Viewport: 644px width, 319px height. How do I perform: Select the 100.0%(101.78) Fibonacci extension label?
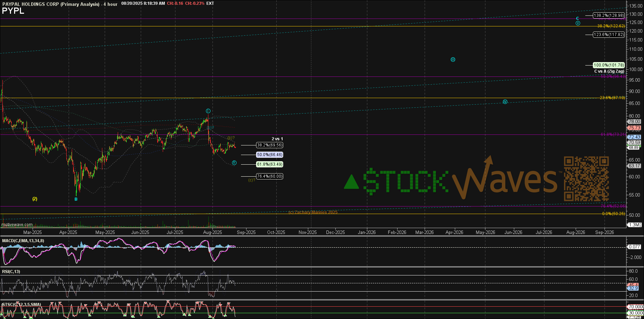click(x=609, y=65)
